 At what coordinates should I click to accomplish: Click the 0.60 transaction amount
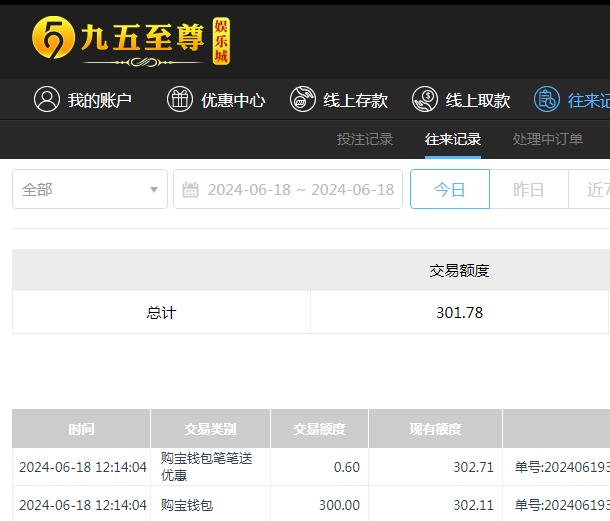tap(347, 467)
